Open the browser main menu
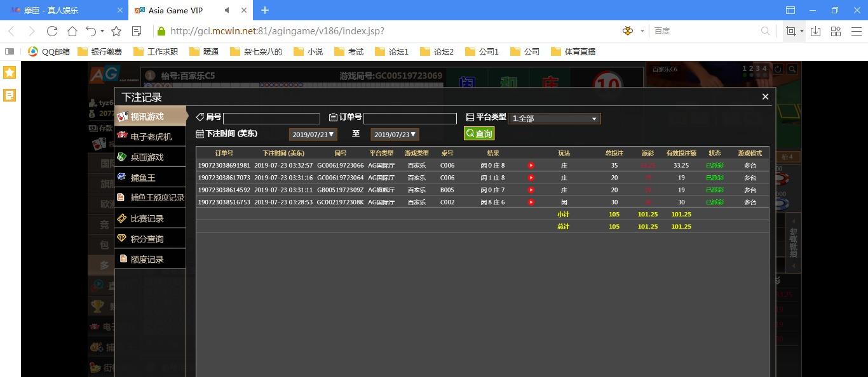The image size is (868, 377). click(x=856, y=31)
